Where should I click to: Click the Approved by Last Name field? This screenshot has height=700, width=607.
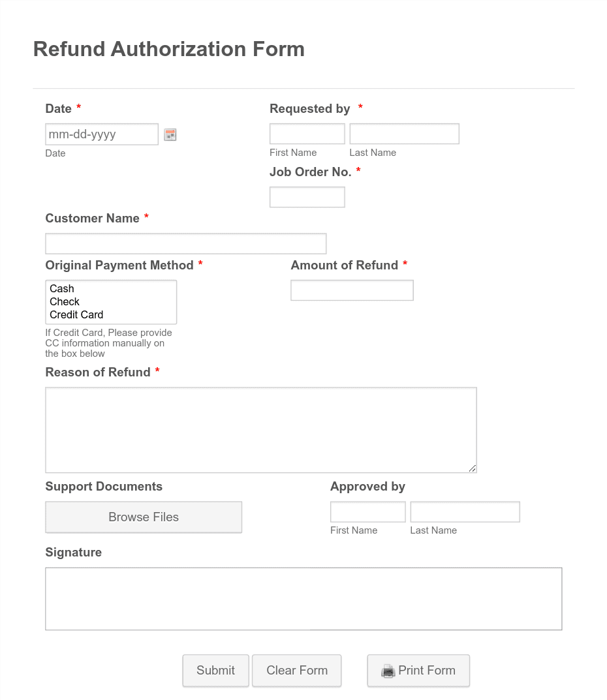pyautogui.click(x=465, y=511)
